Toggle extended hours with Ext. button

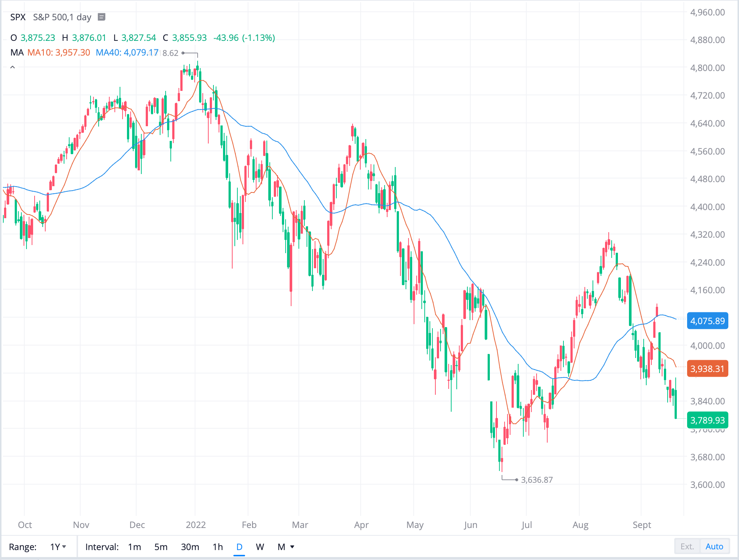pos(687,546)
